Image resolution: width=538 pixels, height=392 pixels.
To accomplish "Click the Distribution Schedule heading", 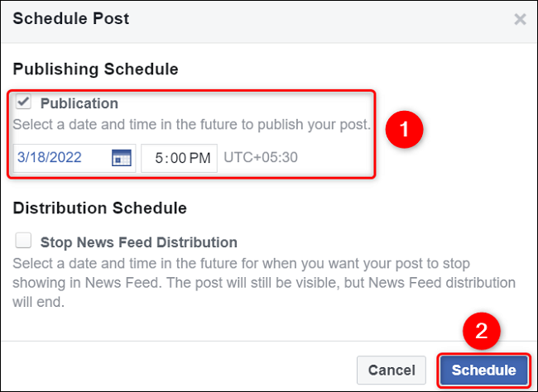I will click(100, 208).
